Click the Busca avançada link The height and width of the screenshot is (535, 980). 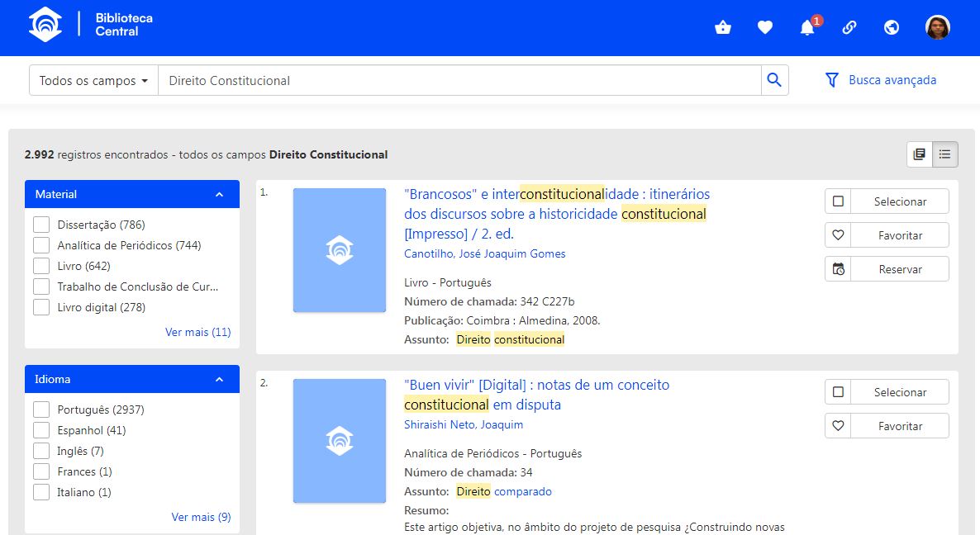pos(892,80)
